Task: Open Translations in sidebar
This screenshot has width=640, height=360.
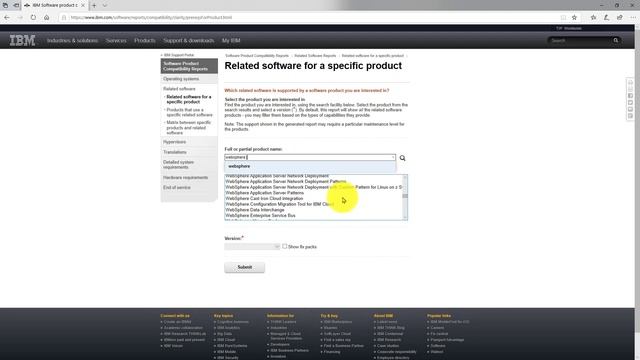Action: point(175,152)
